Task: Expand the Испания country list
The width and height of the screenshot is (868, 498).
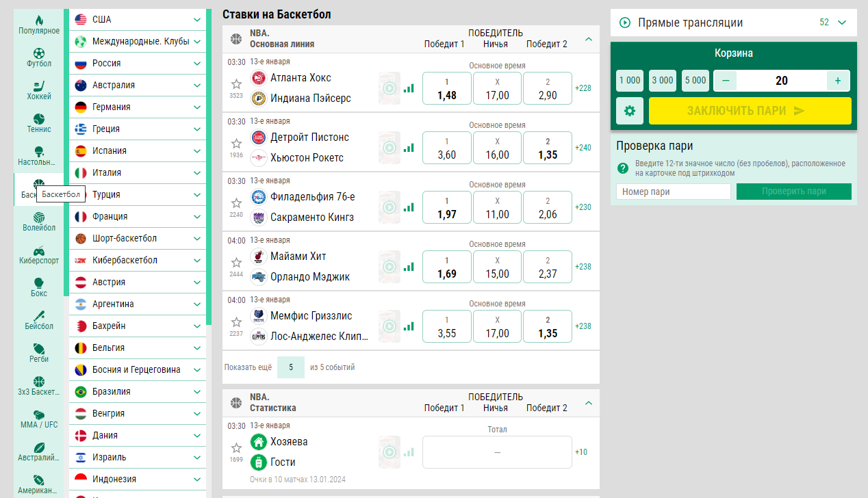Action: [x=197, y=151]
